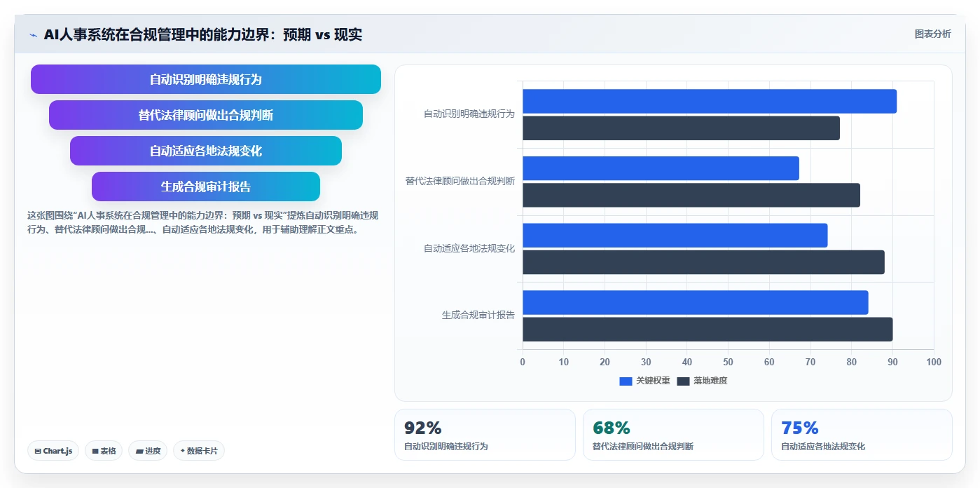Toggle the 落地难度 legend entry
This screenshot has height=488, width=980.
click(702, 381)
